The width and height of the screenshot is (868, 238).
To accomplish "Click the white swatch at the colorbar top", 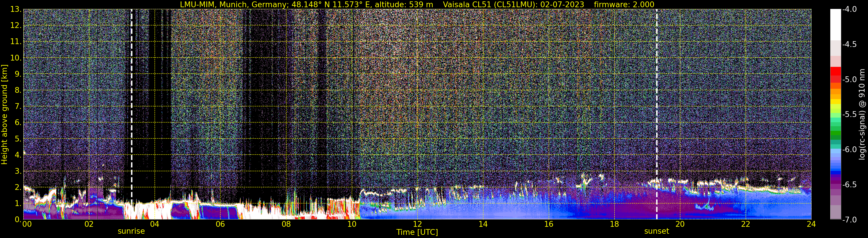I will 836,24.
